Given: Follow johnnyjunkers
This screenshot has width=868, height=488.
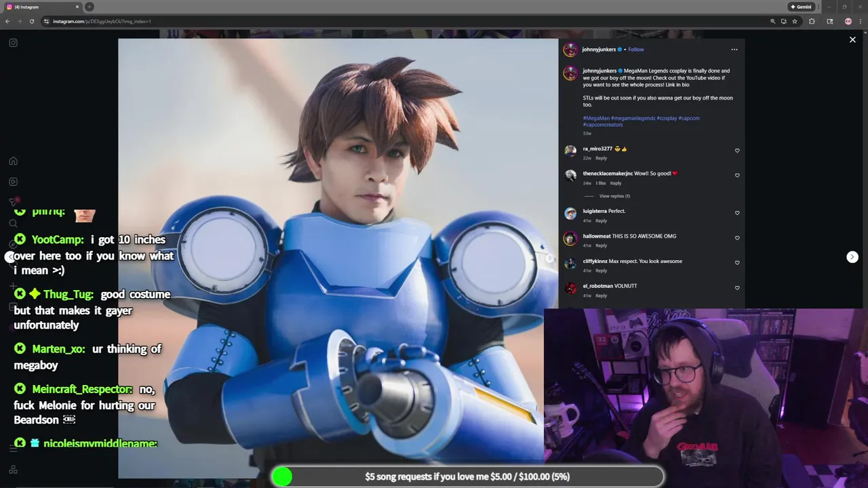Looking at the screenshot, I should pos(635,49).
